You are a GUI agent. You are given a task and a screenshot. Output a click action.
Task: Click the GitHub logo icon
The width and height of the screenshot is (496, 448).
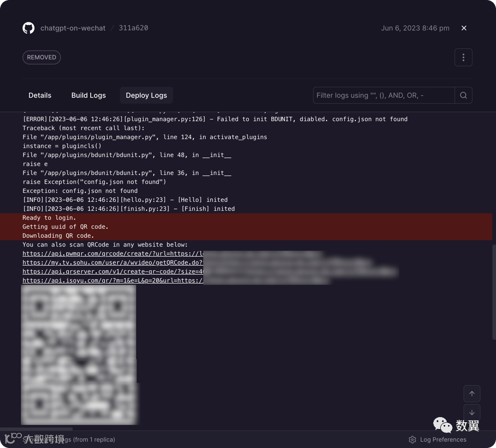(x=28, y=28)
